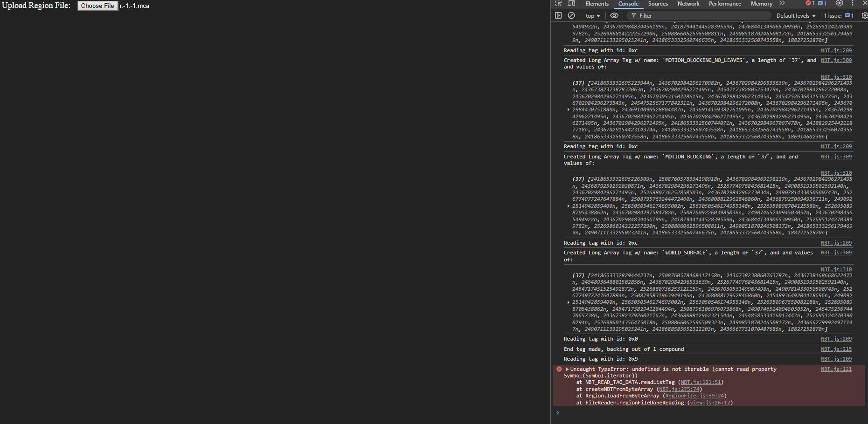Viewport: 868px width, 424px height.
Task: Expand the Uncaught TypeError message triangle
Action: [x=567, y=369]
